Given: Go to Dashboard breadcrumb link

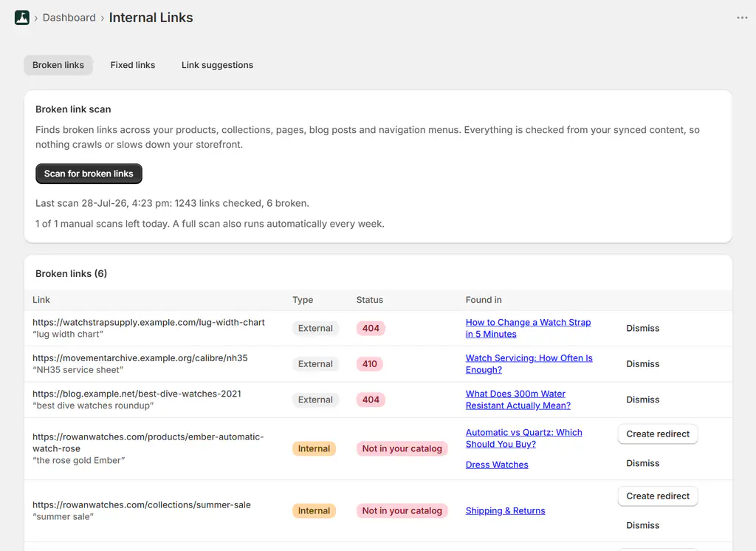Looking at the screenshot, I should coord(69,18).
